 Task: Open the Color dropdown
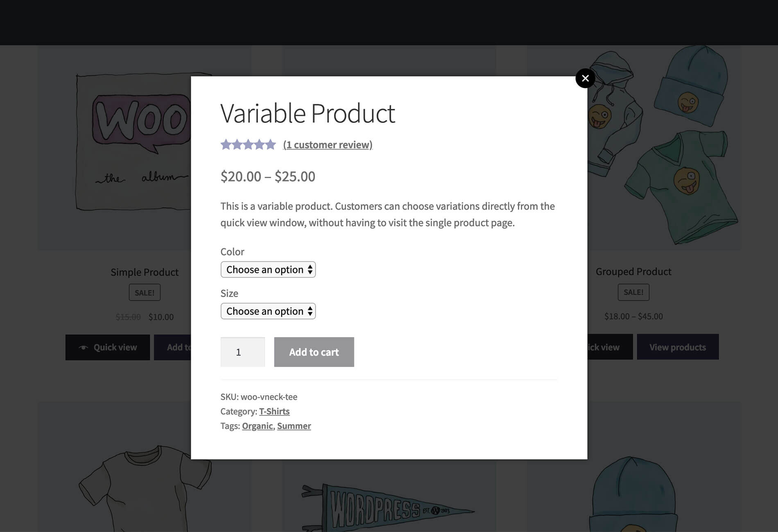coord(268,270)
